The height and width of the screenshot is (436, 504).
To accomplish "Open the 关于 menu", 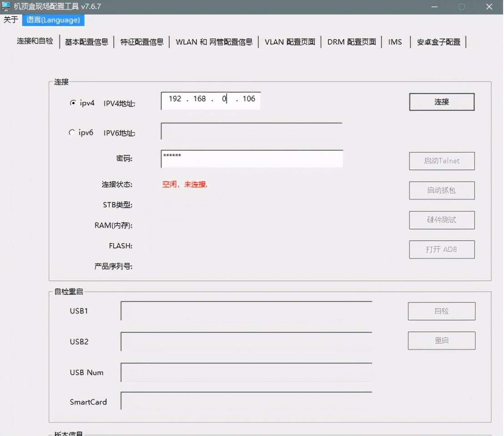I will point(10,20).
